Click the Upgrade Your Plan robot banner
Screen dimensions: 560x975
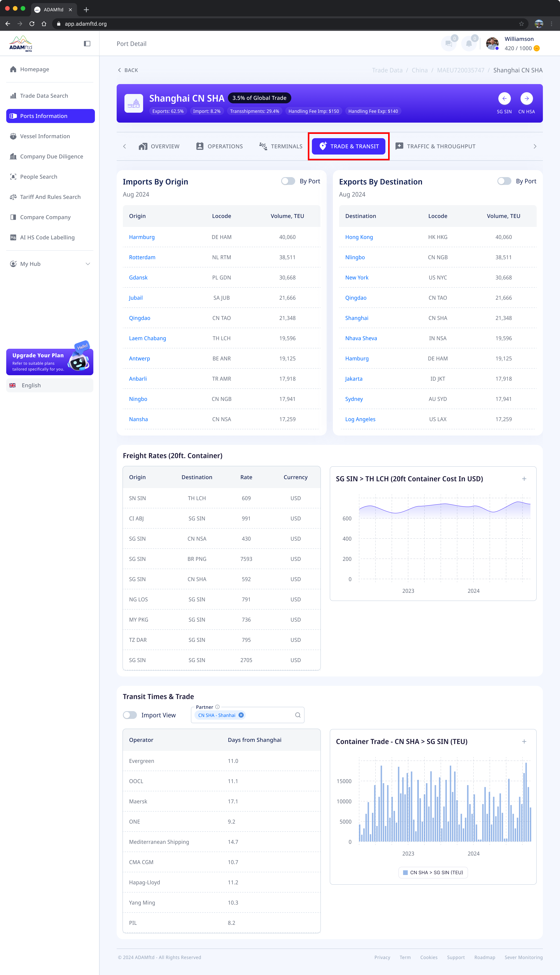[x=50, y=361]
